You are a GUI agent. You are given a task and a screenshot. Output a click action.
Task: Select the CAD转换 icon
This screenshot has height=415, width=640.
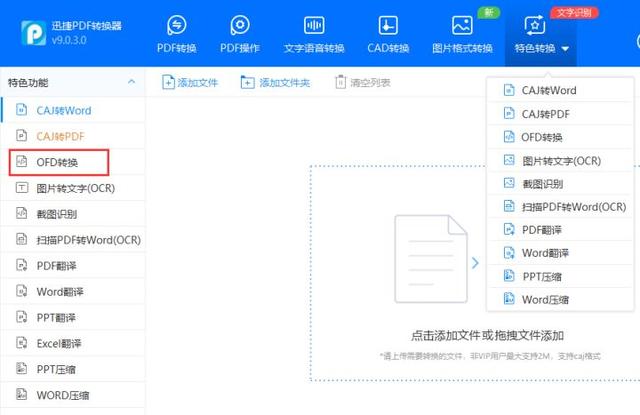[x=388, y=25]
